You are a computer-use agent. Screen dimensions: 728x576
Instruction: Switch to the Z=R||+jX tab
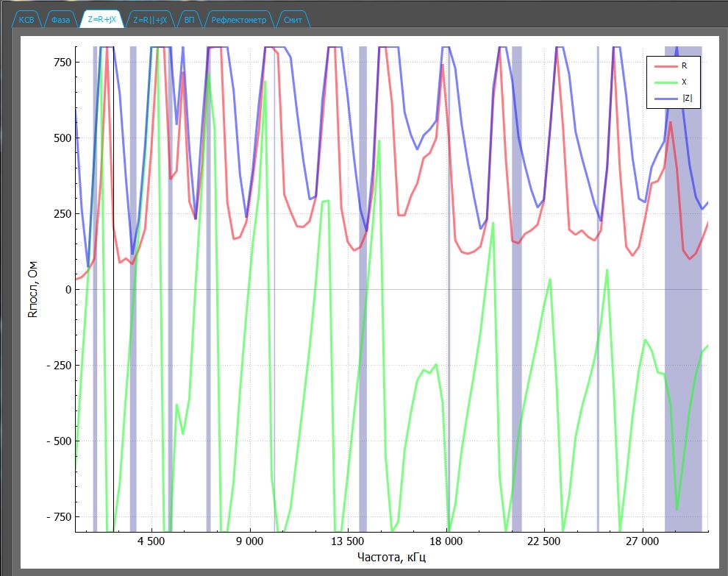click(x=150, y=20)
